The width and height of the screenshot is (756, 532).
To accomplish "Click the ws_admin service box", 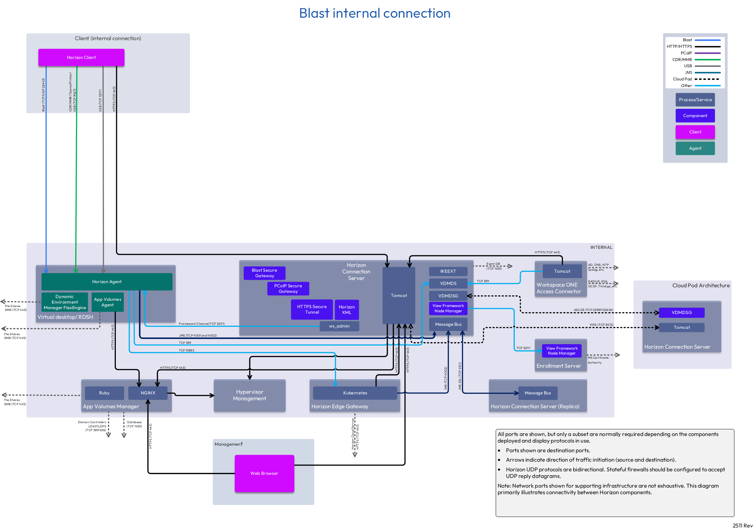I will pos(339,326).
